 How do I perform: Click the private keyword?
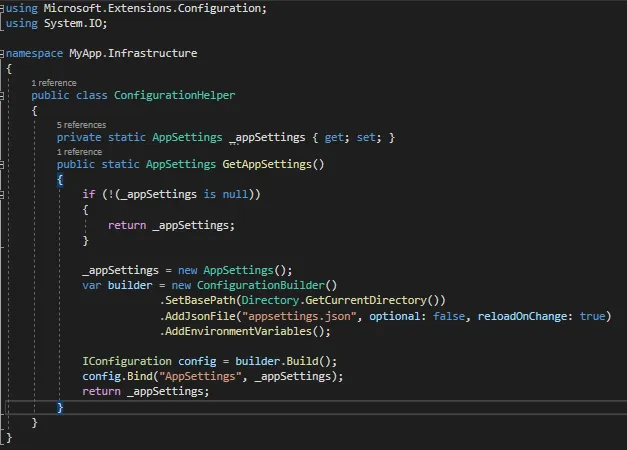[x=79, y=138]
